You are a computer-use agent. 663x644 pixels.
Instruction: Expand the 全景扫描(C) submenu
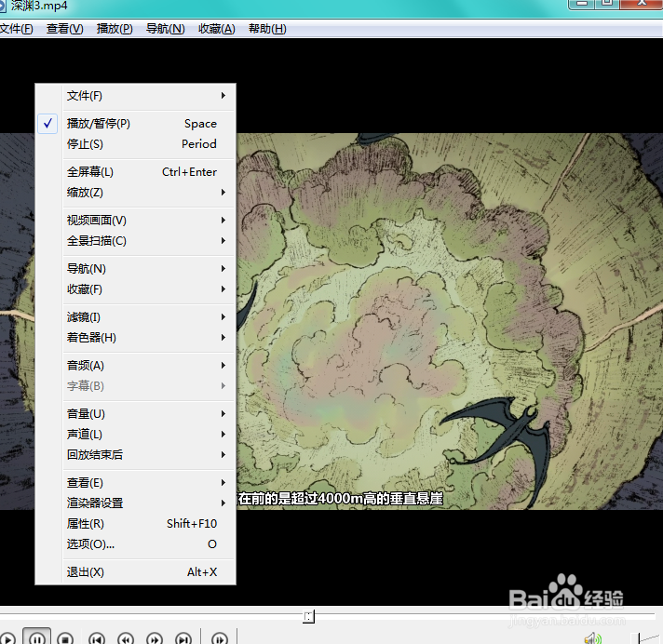[x=135, y=241]
